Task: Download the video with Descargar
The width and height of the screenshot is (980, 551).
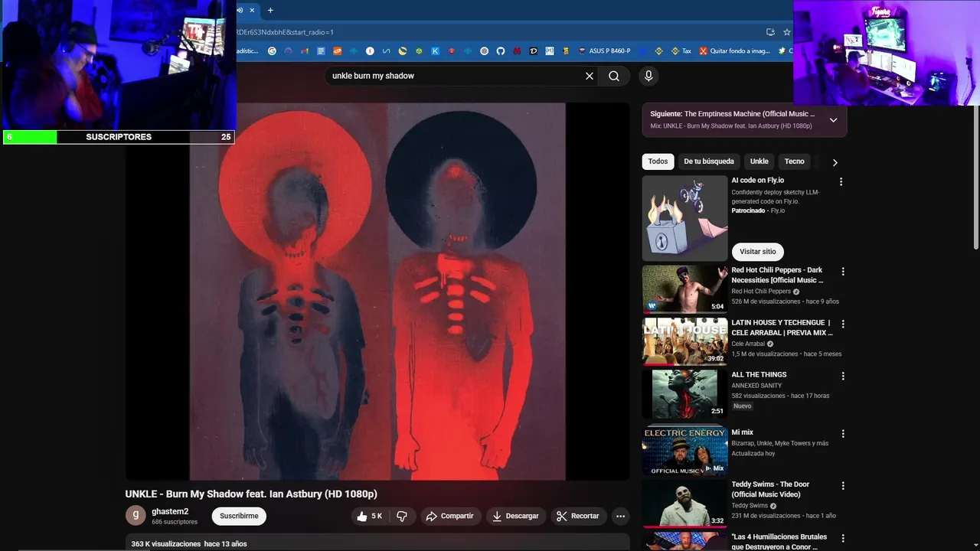Action: point(515,517)
